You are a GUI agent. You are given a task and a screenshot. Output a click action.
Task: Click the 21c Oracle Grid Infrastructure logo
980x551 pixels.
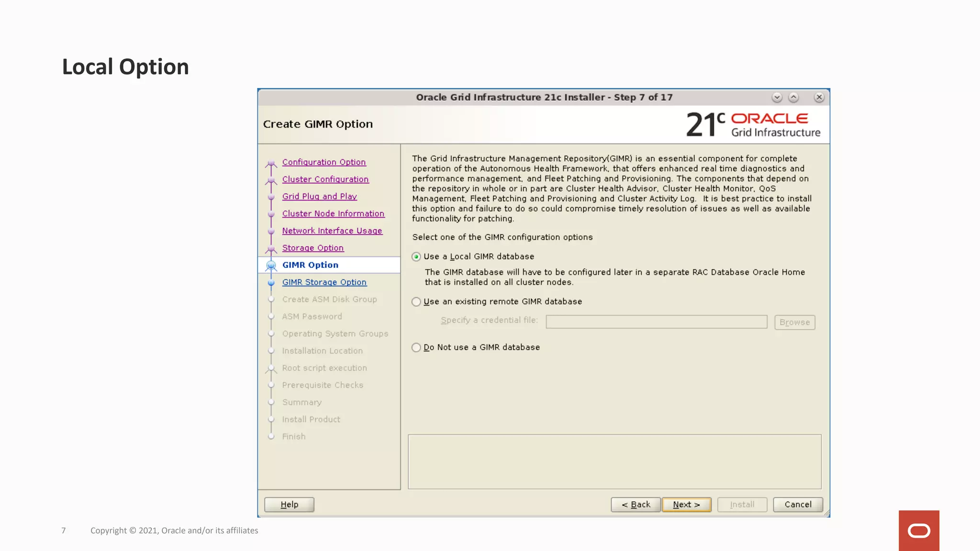[753, 125]
